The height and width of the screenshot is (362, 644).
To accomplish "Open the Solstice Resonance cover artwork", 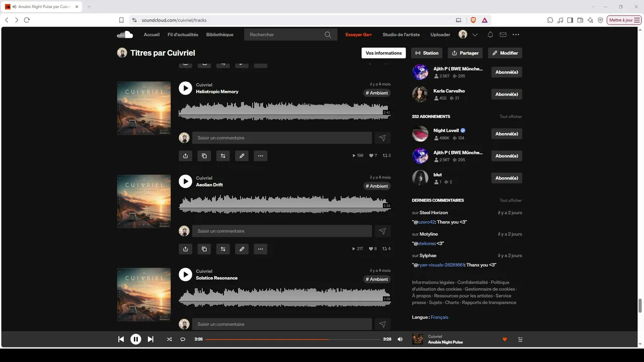I will click(144, 295).
